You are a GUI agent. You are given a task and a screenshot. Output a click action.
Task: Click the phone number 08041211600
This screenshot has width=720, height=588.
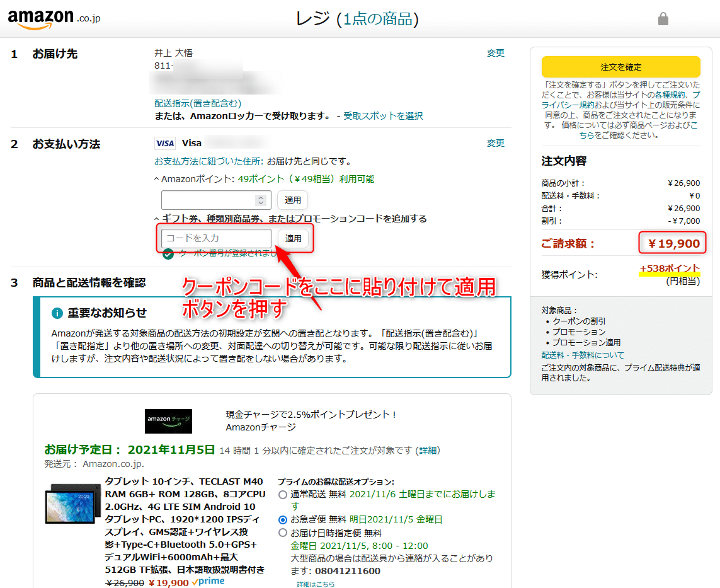pyautogui.click(x=348, y=571)
